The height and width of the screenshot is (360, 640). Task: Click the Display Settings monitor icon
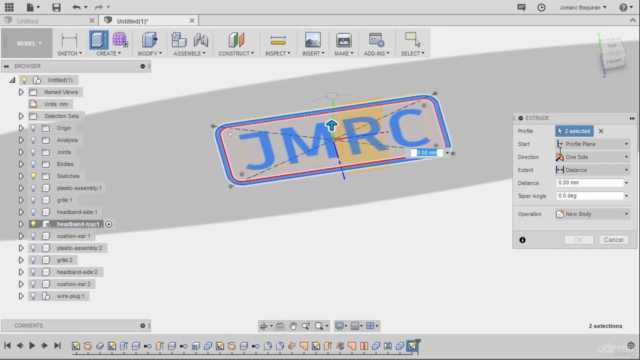[339, 326]
